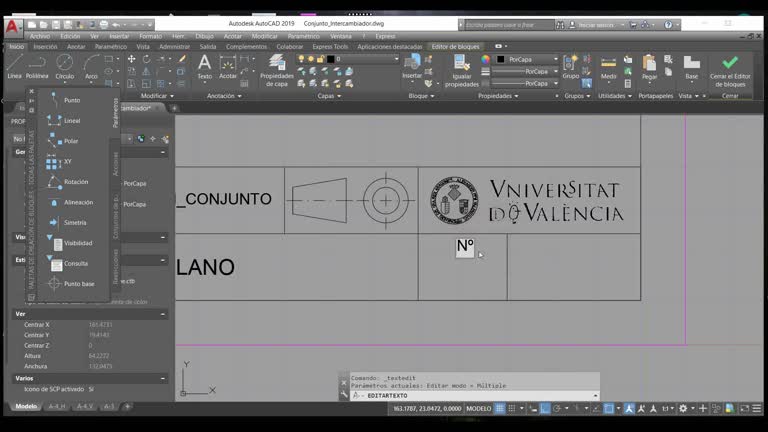Image resolution: width=768 pixels, height=432 pixels.
Task: Select the Arco tool
Action: [91, 67]
